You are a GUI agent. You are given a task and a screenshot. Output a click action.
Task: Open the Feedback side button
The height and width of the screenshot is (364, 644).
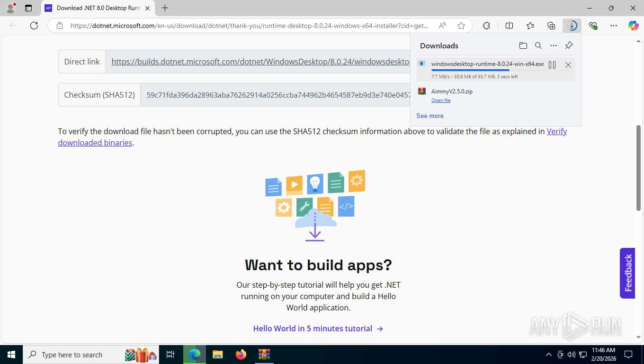(x=627, y=273)
